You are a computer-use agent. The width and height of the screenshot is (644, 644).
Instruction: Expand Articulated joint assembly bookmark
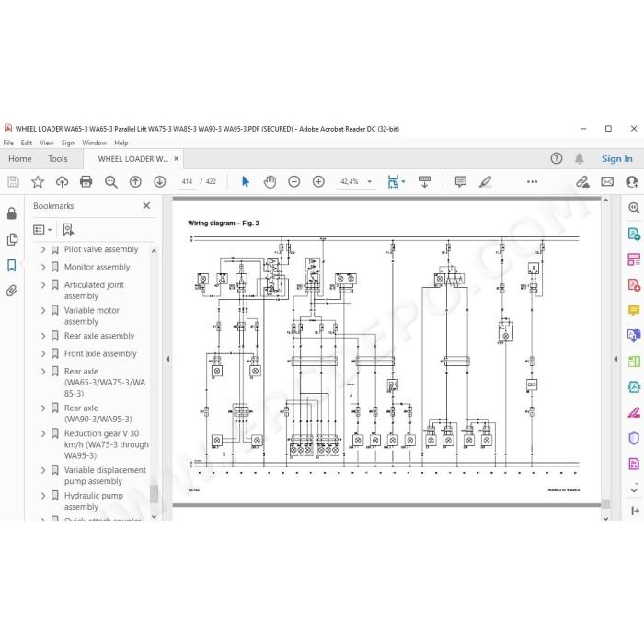point(43,284)
